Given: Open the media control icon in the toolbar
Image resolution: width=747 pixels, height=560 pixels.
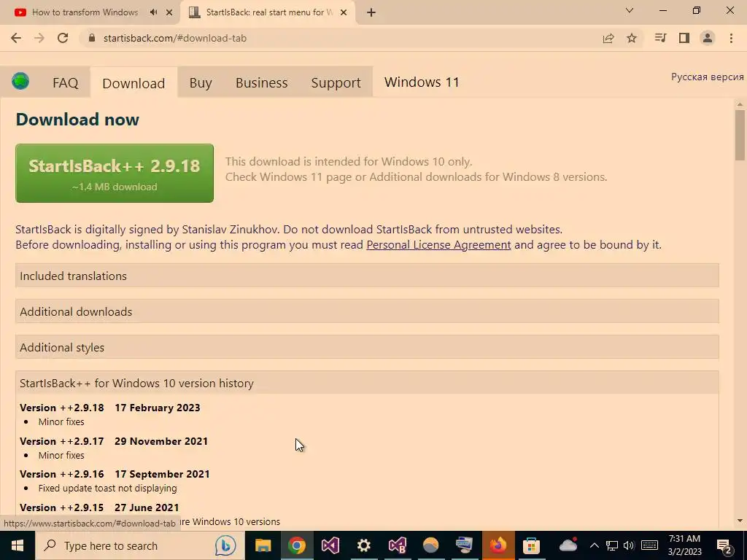Looking at the screenshot, I should tap(660, 38).
